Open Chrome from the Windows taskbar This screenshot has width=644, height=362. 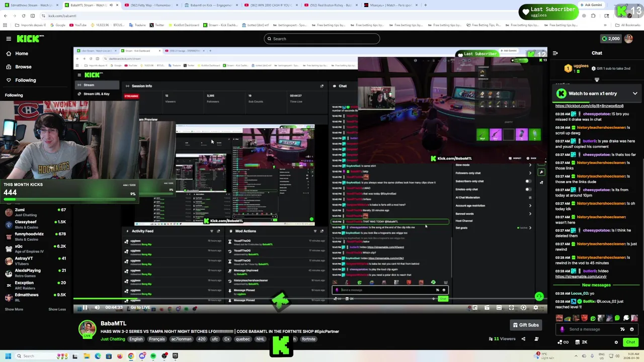pyautogui.click(x=131, y=356)
